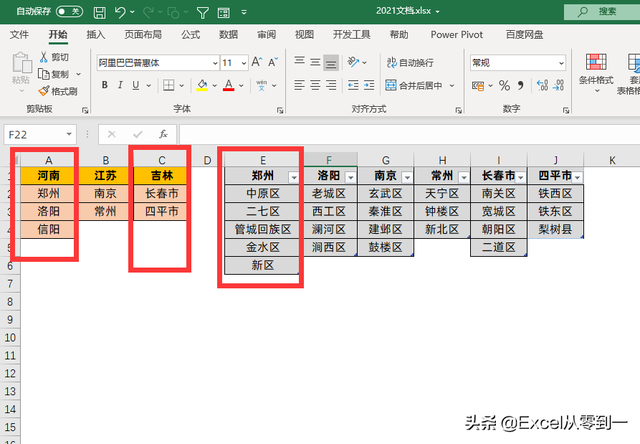Switch to the 公式 ribbon tab
This screenshot has width=640, height=444.
(191, 35)
